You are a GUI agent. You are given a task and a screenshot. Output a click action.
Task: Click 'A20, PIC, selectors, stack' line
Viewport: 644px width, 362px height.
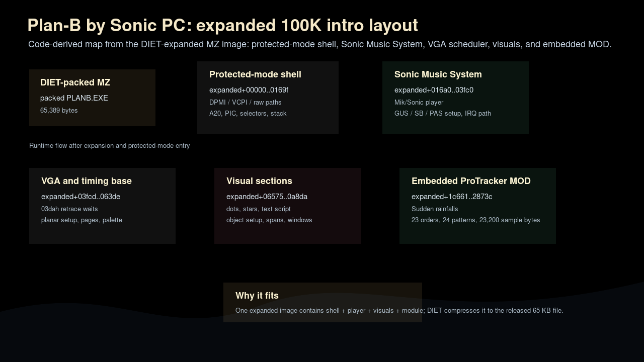(x=248, y=114)
